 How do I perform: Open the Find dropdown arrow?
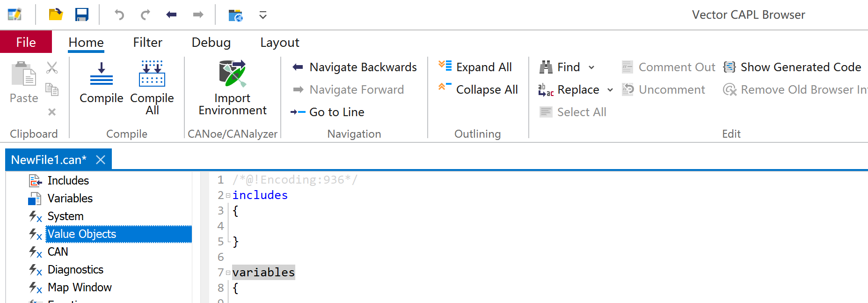pyautogui.click(x=591, y=67)
